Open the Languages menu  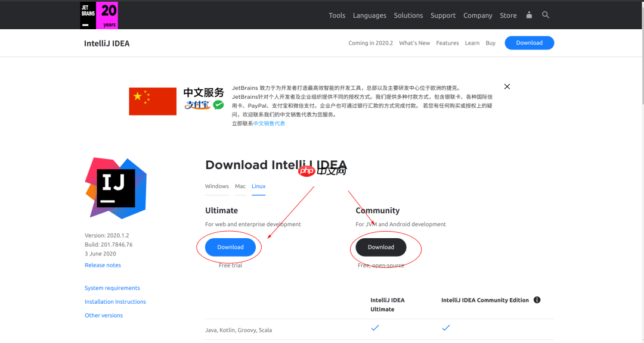(x=370, y=15)
